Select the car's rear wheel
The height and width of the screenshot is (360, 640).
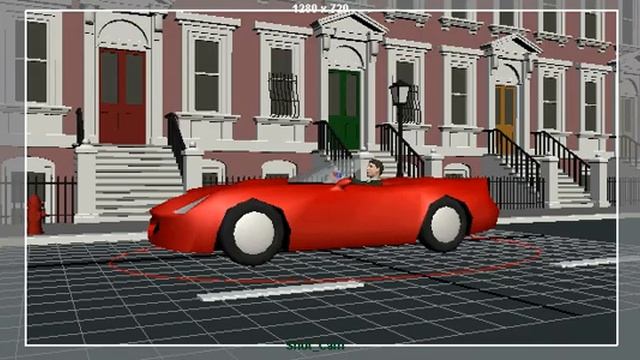pyautogui.click(x=445, y=224)
